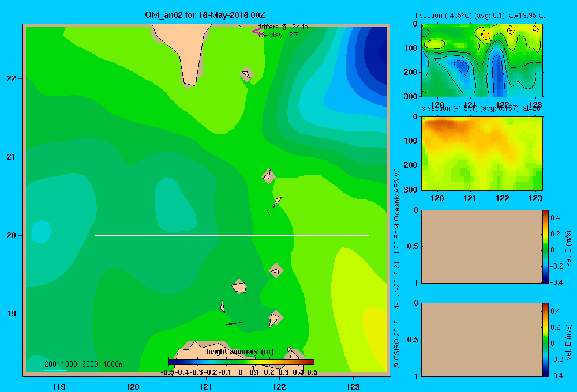The width and height of the screenshot is (577, 392).
Task: Click the lower empty tan velocity panel
Action: tap(482, 340)
